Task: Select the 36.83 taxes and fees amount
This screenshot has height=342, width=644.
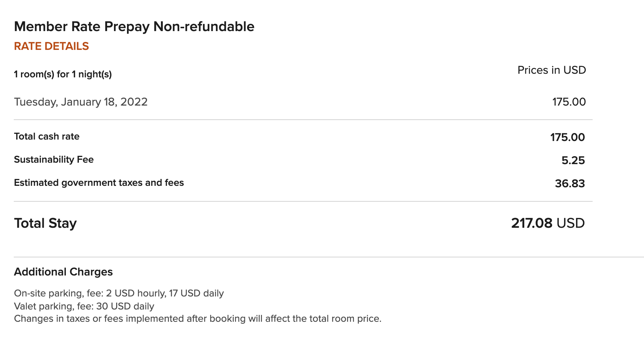Action: pyautogui.click(x=570, y=184)
